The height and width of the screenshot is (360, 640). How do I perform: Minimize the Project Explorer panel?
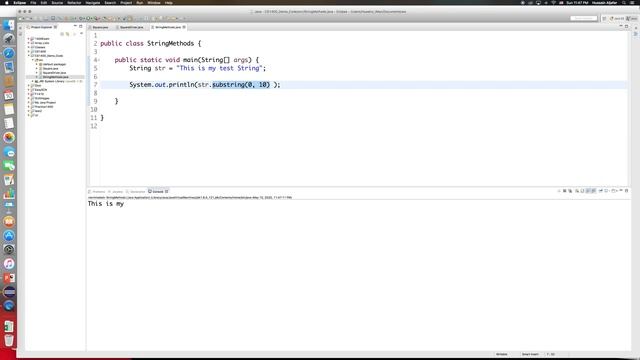(x=75, y=26)
